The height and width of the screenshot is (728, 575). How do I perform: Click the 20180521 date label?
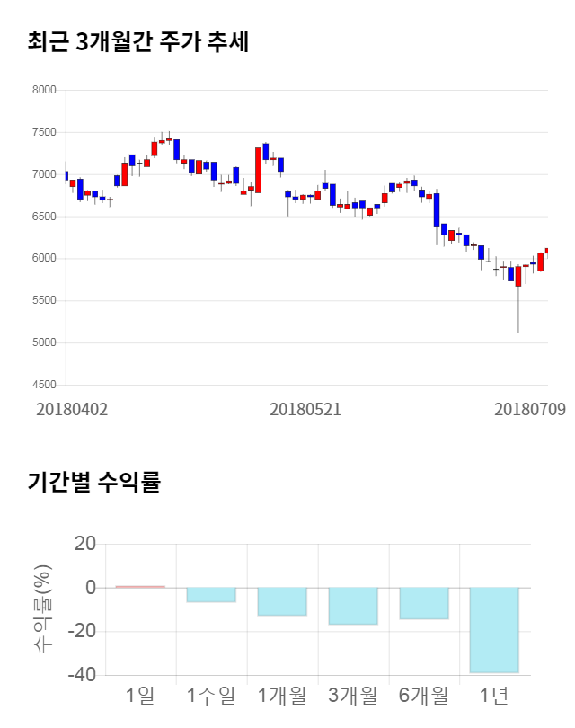(305, 409)
